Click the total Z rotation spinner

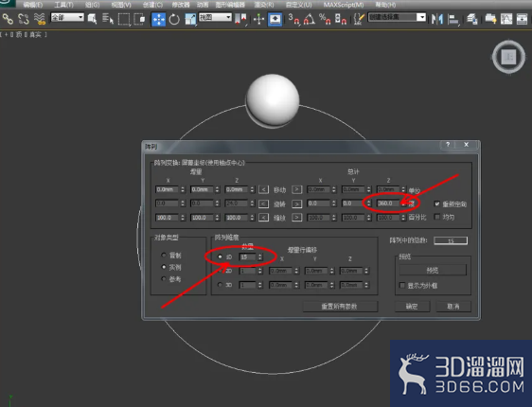pos(403,203)
